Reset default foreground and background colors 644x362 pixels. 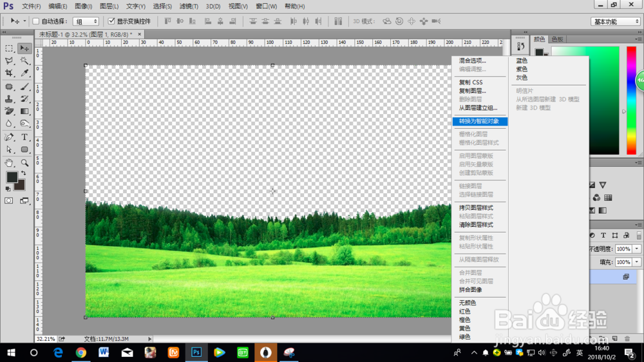point(8,189)
